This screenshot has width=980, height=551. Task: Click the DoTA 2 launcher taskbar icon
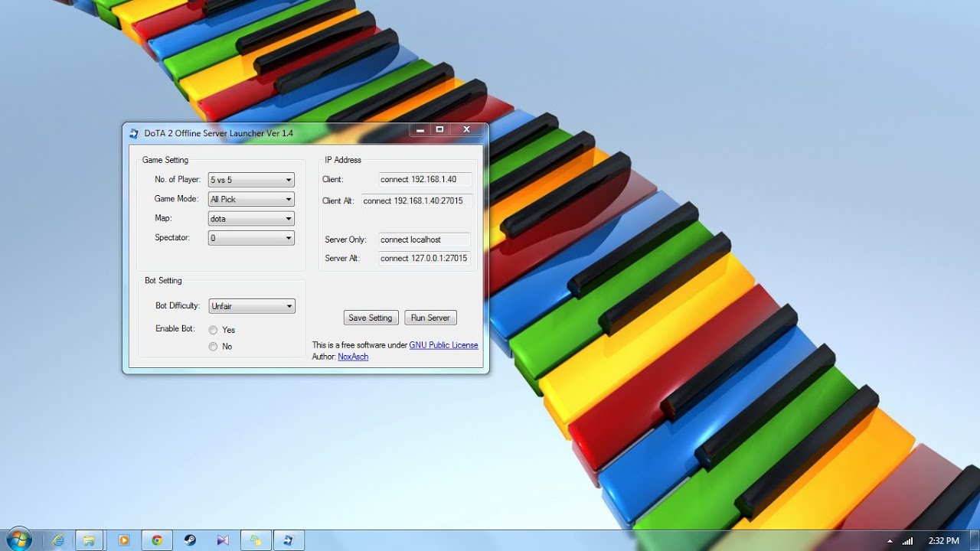click(289, 540)
